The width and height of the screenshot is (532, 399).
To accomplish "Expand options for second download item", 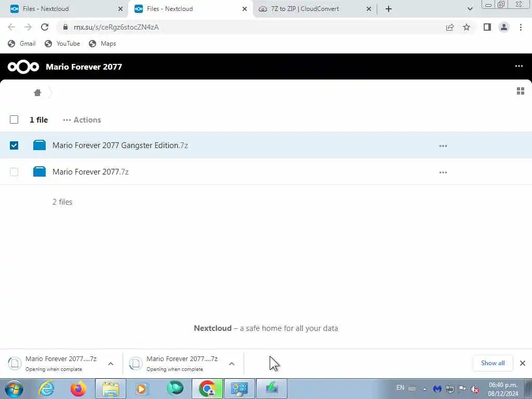I will (232, 364).
